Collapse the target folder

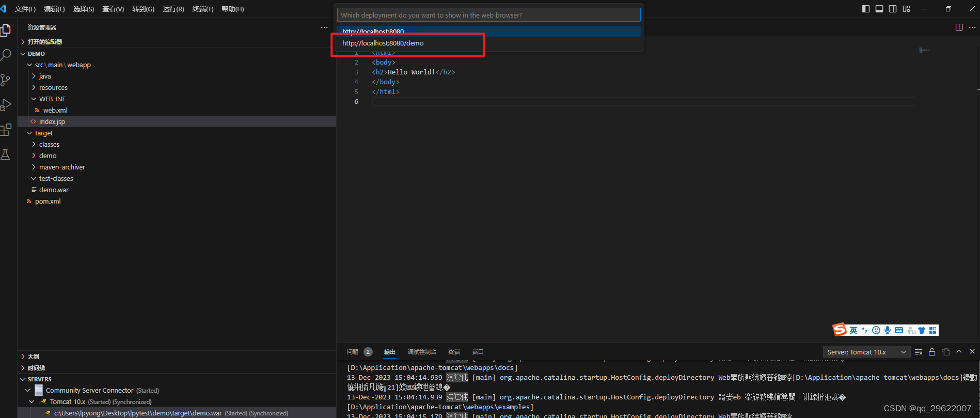tap(177, 133)
